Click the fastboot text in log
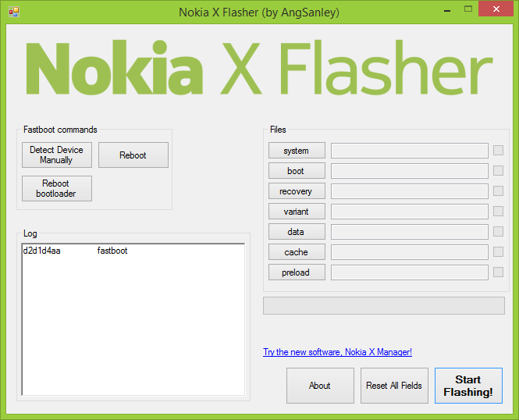519x420 pixels. tap(112, 251)
